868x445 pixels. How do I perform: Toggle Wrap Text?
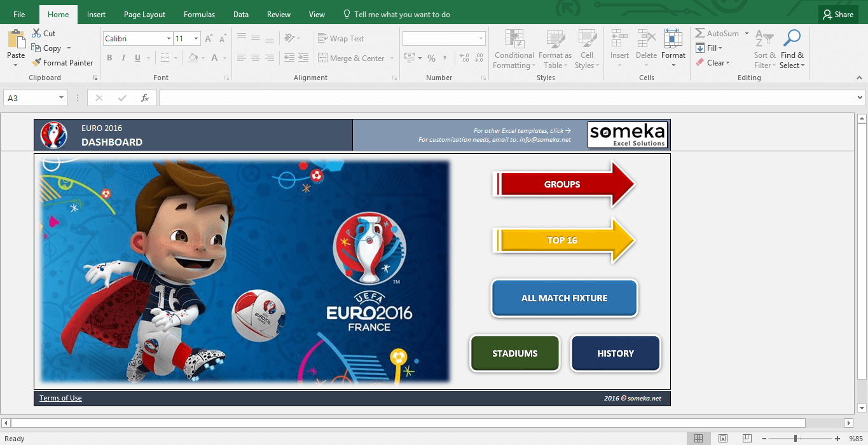pos(341,39)
